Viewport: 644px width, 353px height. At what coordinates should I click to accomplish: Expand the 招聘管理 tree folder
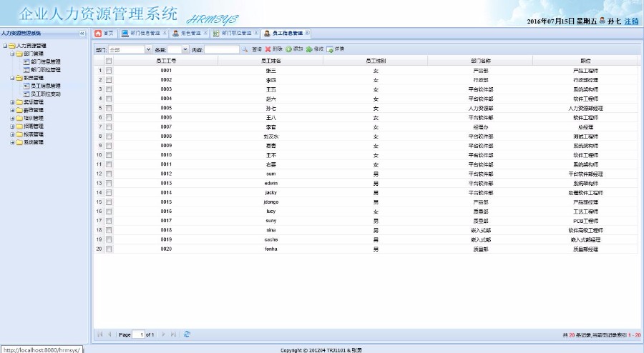point(12,126)
